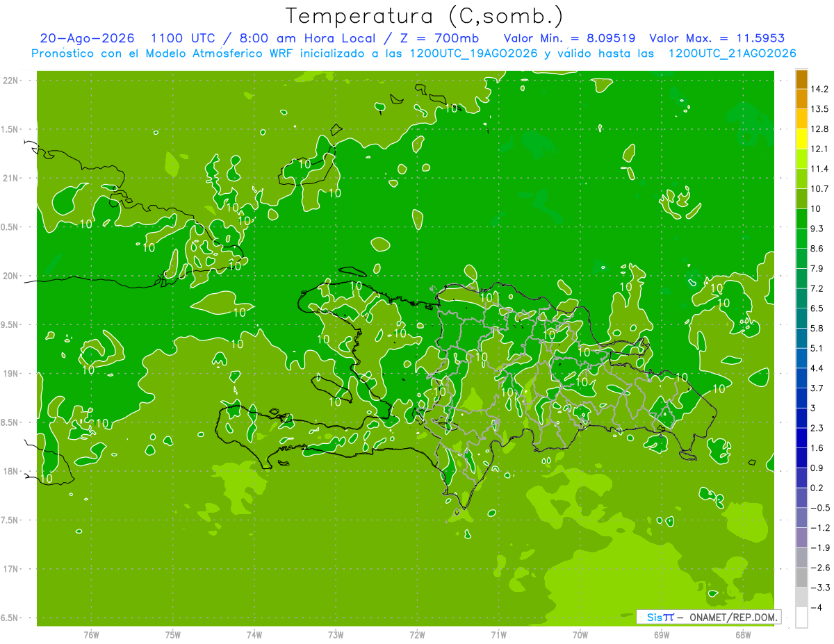Click 'Valor Max. = 11.5953' text
The image size is (834, 644).
coord(717,38)
